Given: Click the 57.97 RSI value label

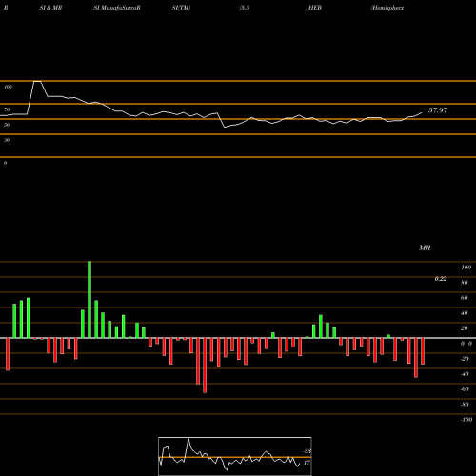Looking at the screenshot, I should click(438, 110).
